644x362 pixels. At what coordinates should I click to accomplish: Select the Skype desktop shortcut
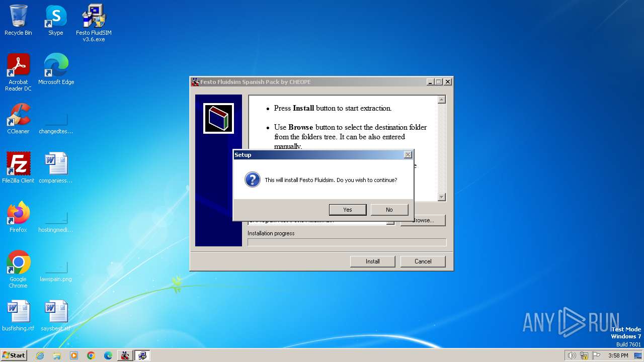(56, 20)
